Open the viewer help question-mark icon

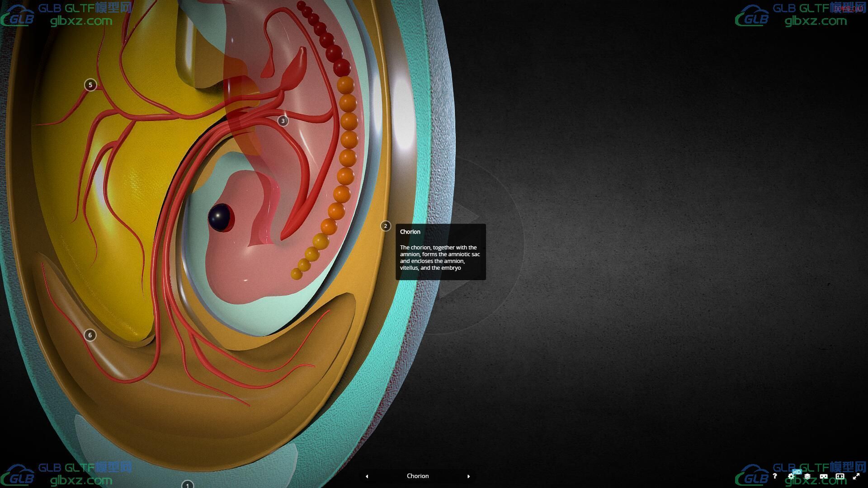pyautogui.click(x=775, y=476)
